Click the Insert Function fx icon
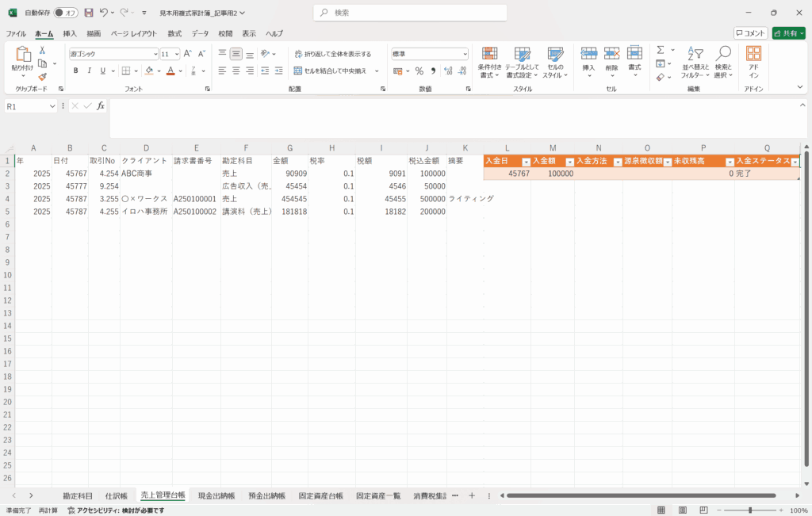The height and width of the screenshot is (516, 812). (x=101, y=106)
